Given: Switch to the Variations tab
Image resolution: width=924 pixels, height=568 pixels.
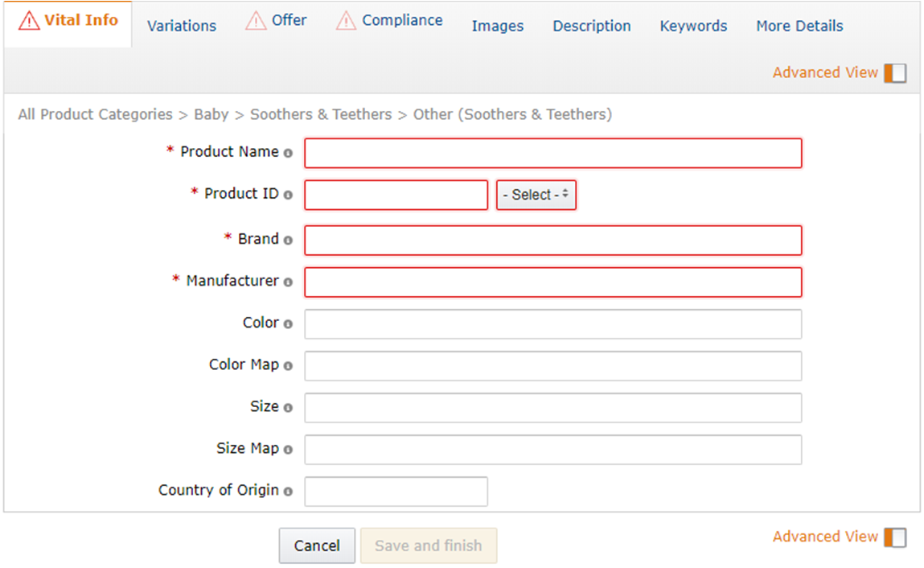Looking at the screenshot, I should click(x=181, y=26).
